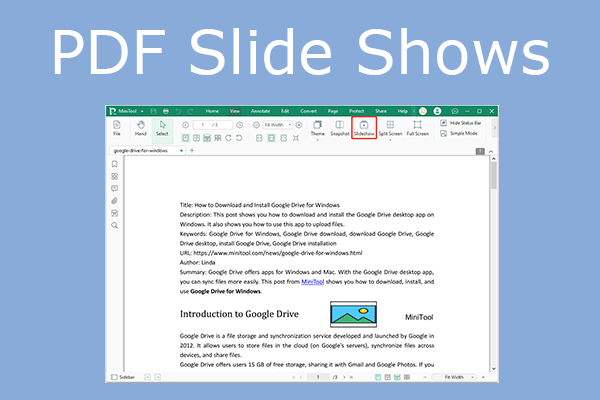Image resolution: width=600 pixels, height=400 pixels.
Task: Open the File button in the ribbon
Action: click(x=117, y=128)
